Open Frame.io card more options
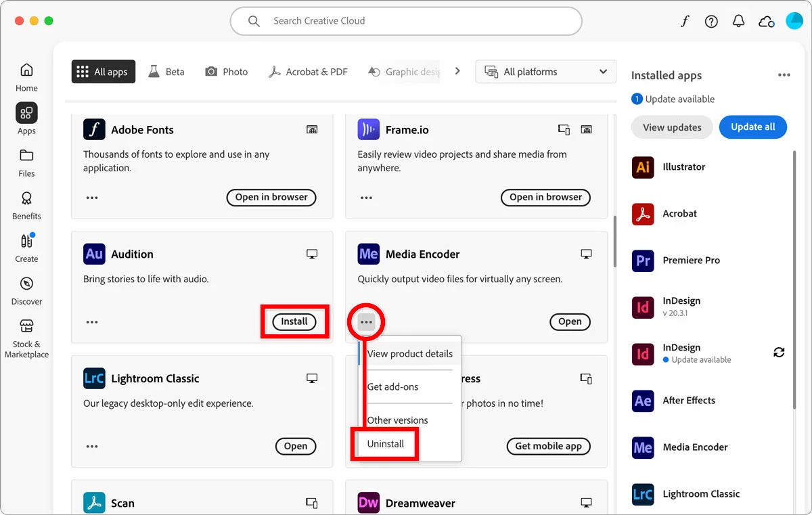812x515 pixels. [366, 198]
